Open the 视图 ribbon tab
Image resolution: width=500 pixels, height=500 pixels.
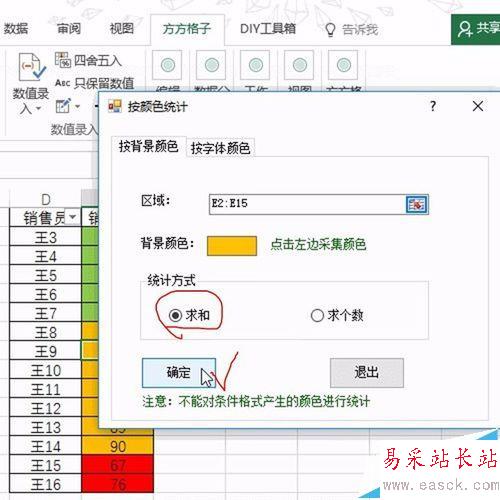[x=122, y=29]
